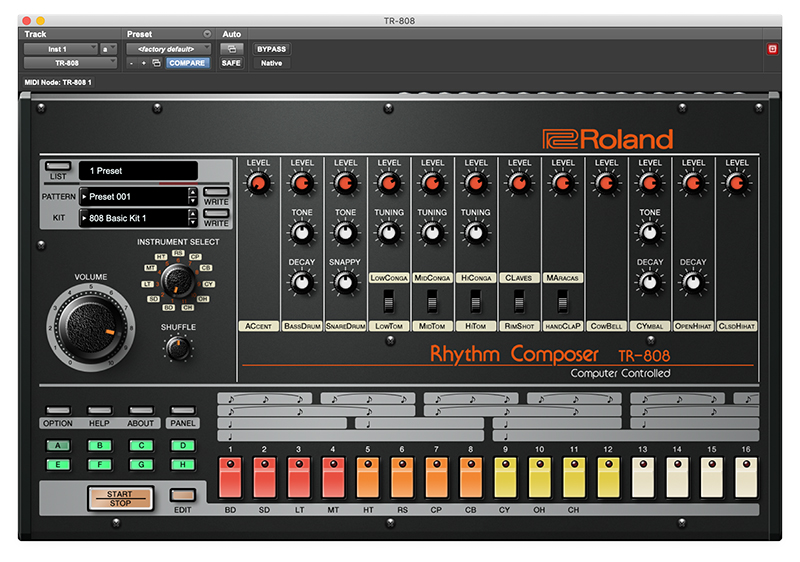Click the Bass Drum tone knob
This screenshot has height=562, width=800.
302,233
